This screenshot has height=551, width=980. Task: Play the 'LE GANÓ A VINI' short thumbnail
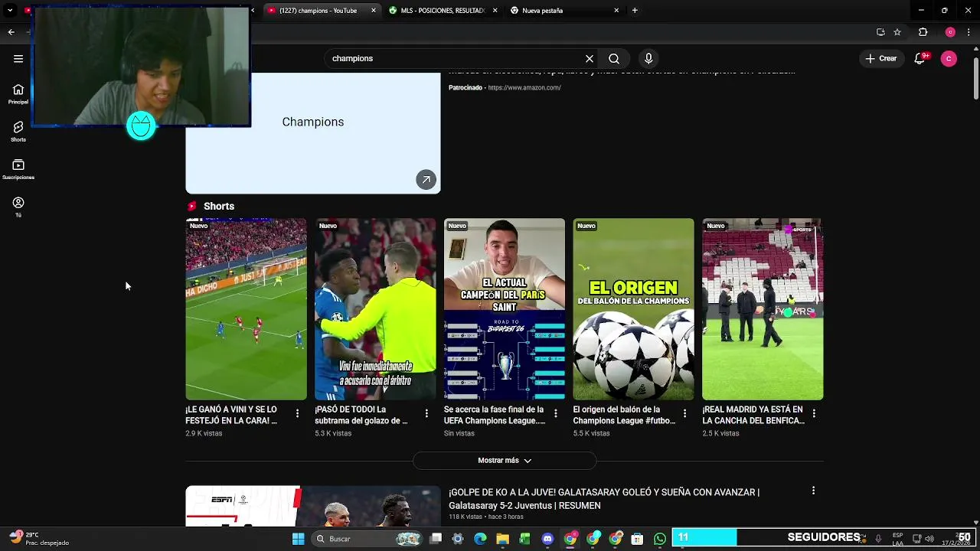click(246, 309)
